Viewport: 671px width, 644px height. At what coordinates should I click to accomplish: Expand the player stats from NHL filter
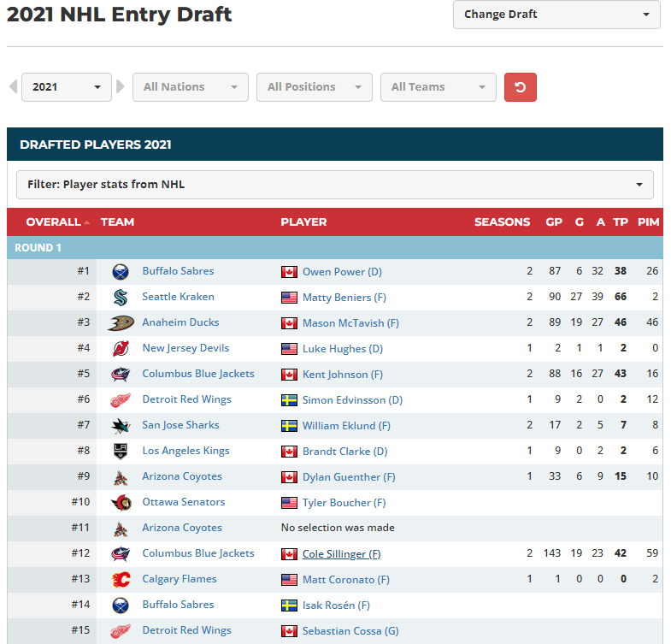tap(334, 185)
